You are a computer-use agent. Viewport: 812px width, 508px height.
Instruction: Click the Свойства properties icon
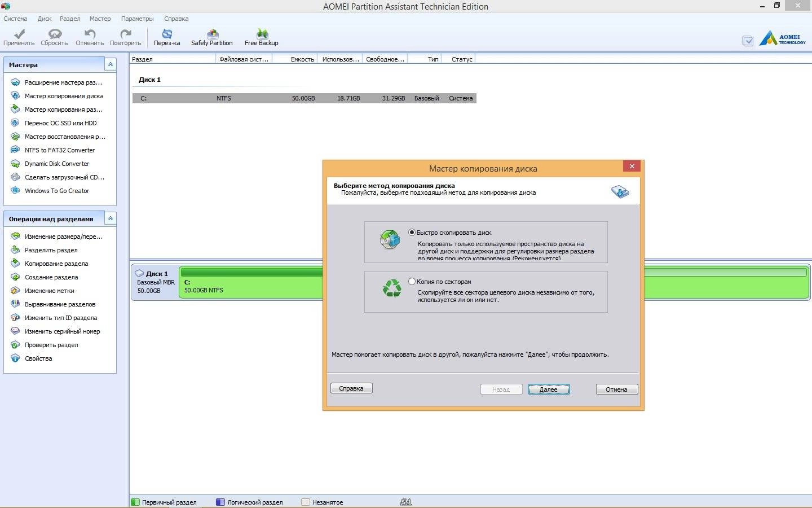coord(15,358)
